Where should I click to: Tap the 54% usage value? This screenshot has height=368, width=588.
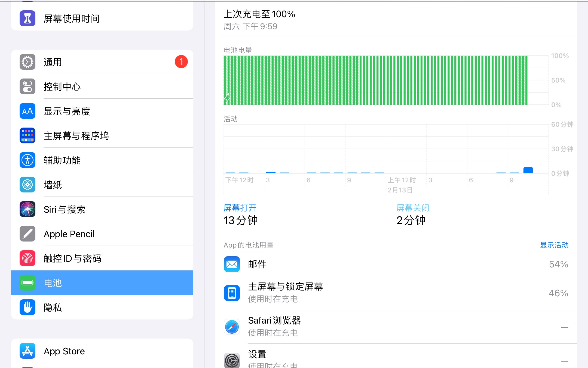(558, 264)
